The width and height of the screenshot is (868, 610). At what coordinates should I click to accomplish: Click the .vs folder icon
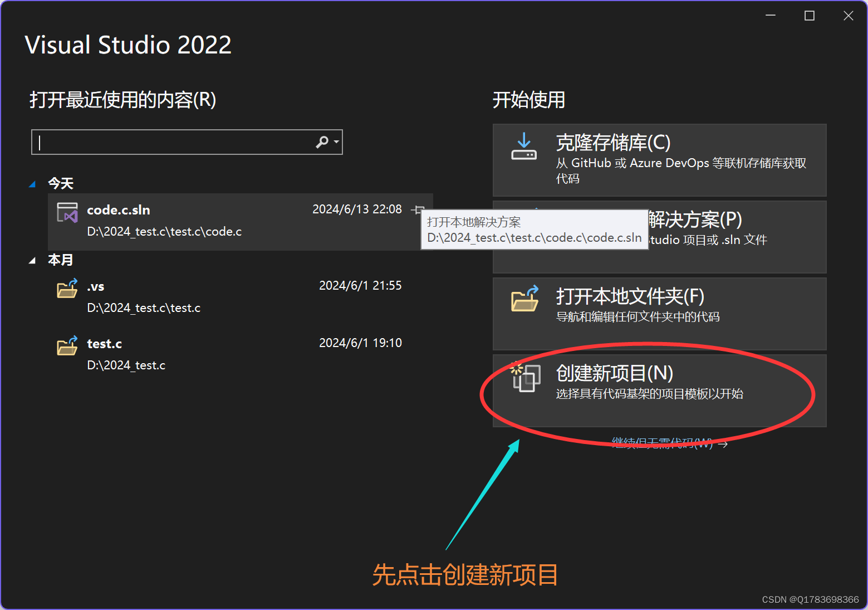point(67,289)
